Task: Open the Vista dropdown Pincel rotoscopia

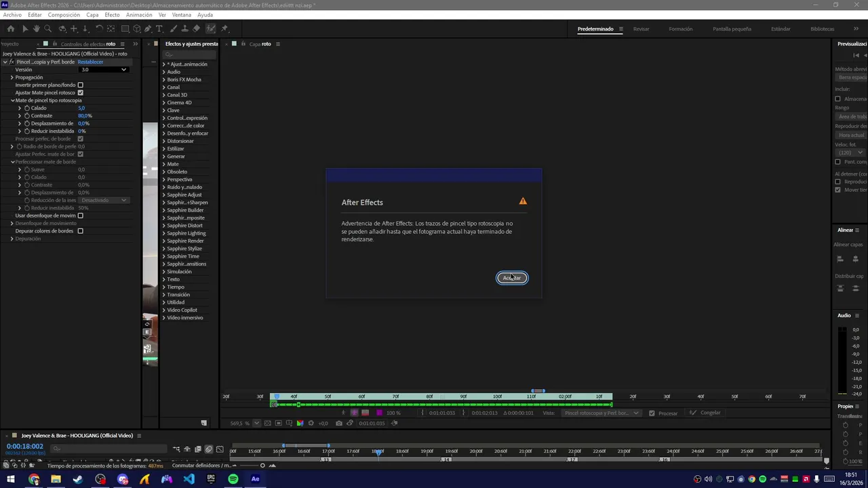Action: (601, 413)
